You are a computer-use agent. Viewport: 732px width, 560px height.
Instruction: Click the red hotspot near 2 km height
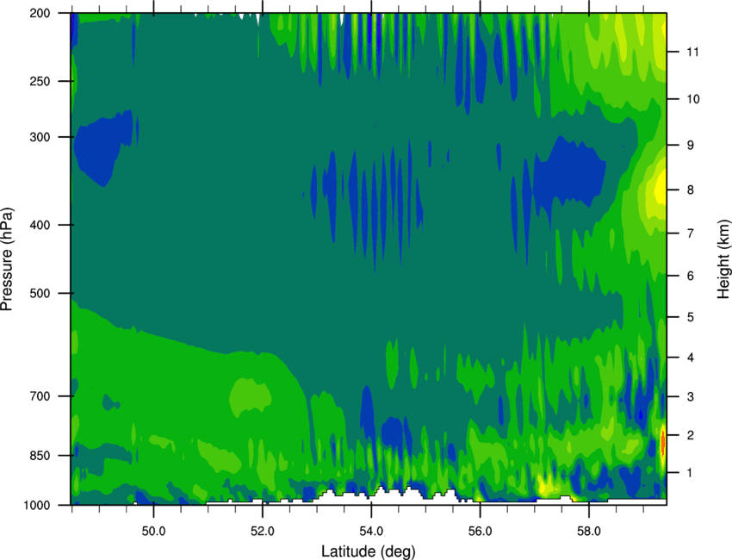(663, 443)
